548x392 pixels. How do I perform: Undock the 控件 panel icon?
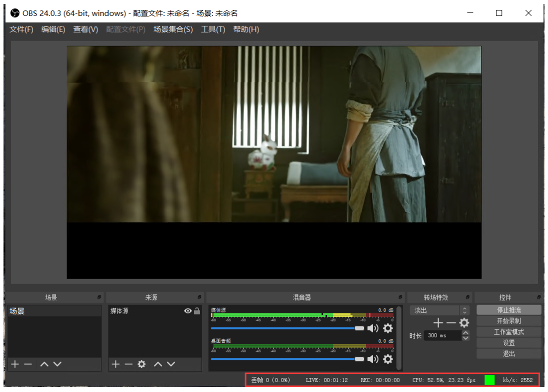(x=538, y=298)
